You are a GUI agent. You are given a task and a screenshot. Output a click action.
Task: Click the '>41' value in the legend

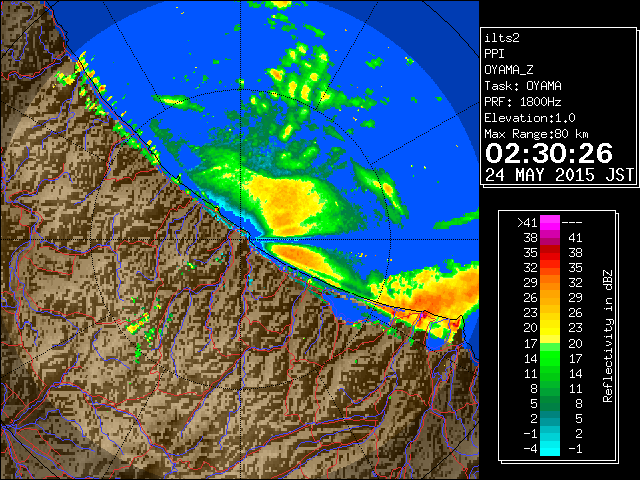click(x=527, y=222)
